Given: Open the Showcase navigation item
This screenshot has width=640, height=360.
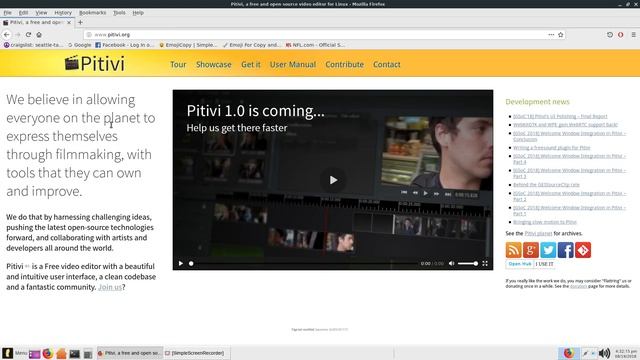Looking at the screenshot, I should point(213,64).
